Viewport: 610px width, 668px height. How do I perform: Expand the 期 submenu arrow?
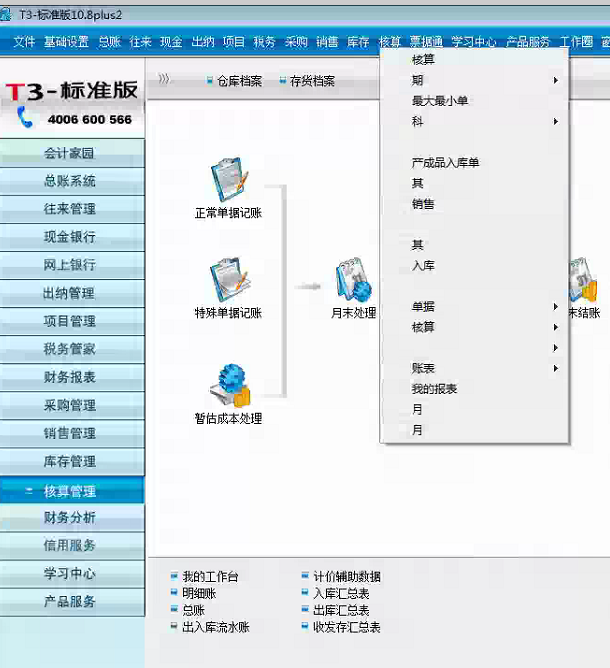coord(555,80)
